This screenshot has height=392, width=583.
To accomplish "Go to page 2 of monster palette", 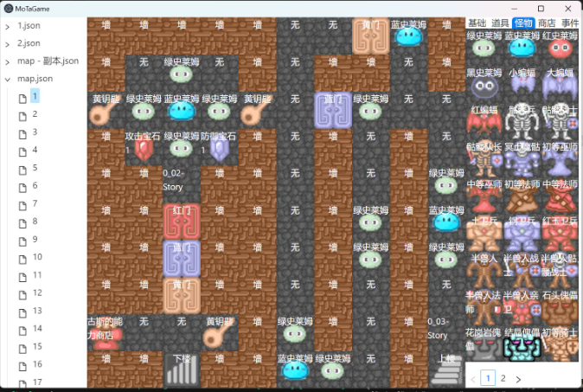I will 503,378.
